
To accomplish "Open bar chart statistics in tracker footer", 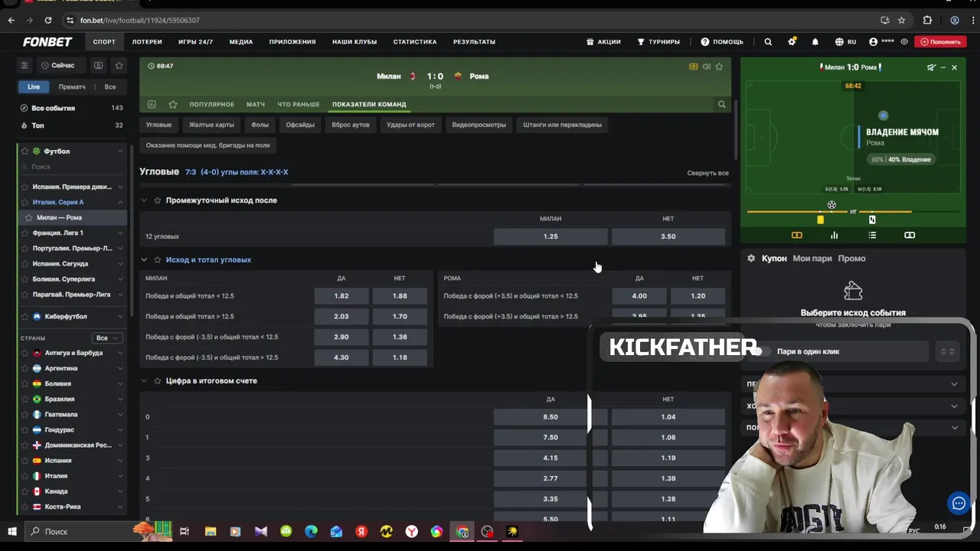I will click(x=835, y=235).
